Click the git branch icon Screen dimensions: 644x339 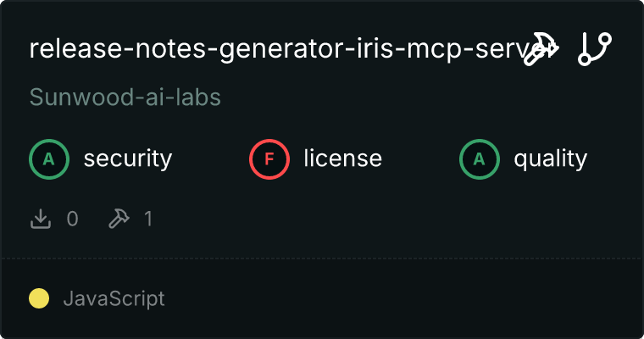(x=595, y=49)
